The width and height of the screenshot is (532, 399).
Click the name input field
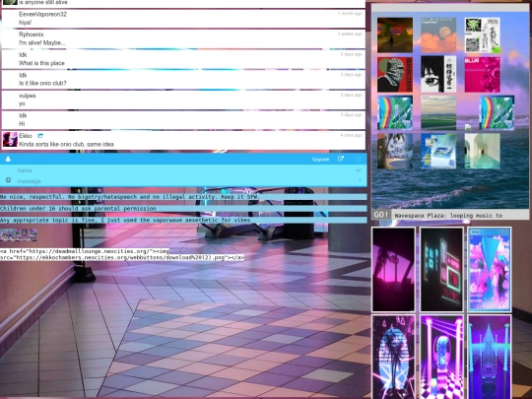point(183,170)
